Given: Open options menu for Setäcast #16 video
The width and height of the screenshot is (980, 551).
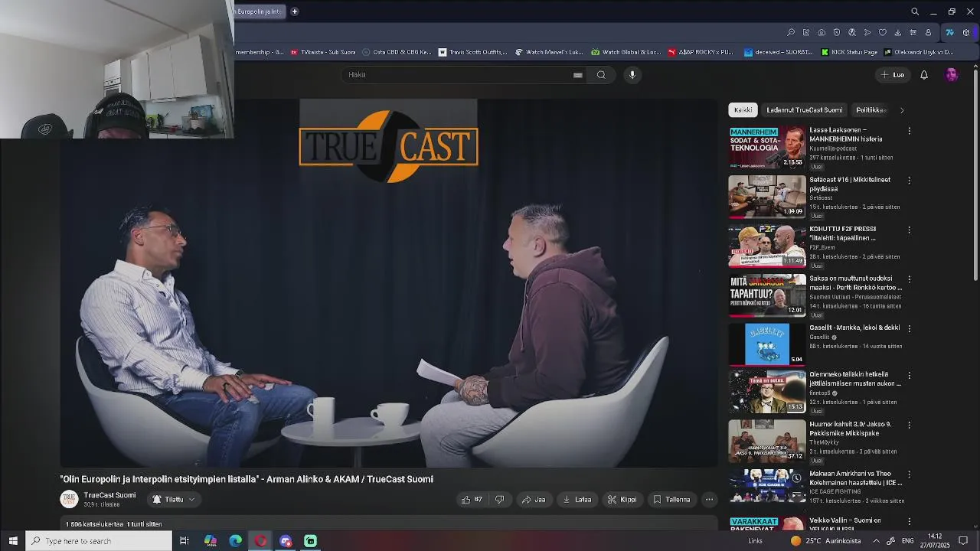Looking at the screenshot, I should point(909,181).
